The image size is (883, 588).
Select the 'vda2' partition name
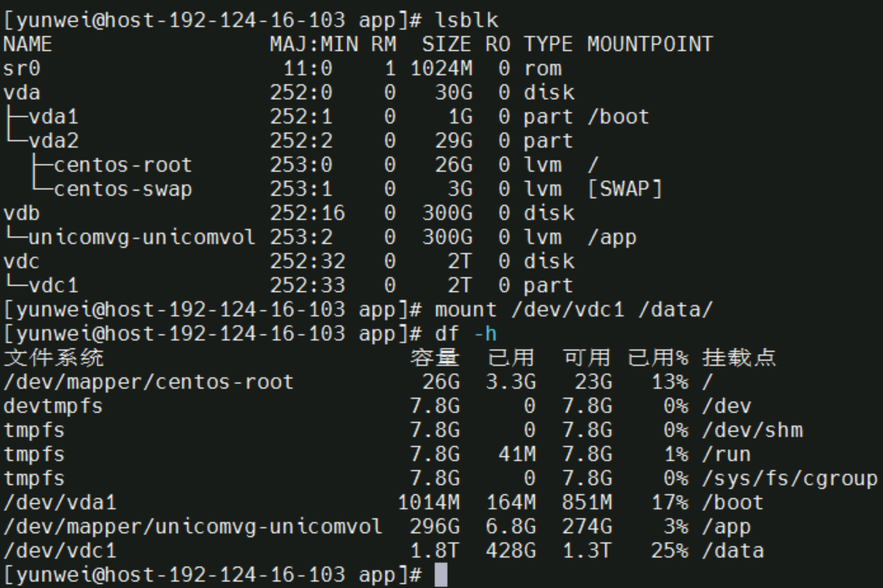tap(53, 140)
